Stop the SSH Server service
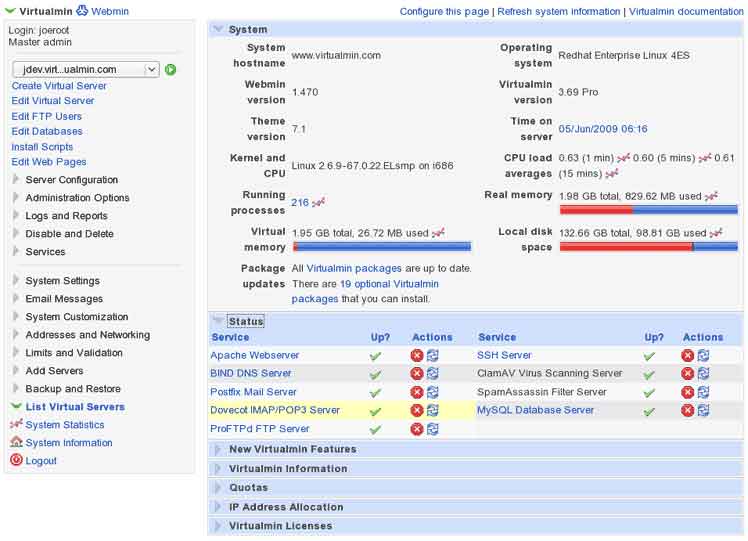 tap(688, 356)
